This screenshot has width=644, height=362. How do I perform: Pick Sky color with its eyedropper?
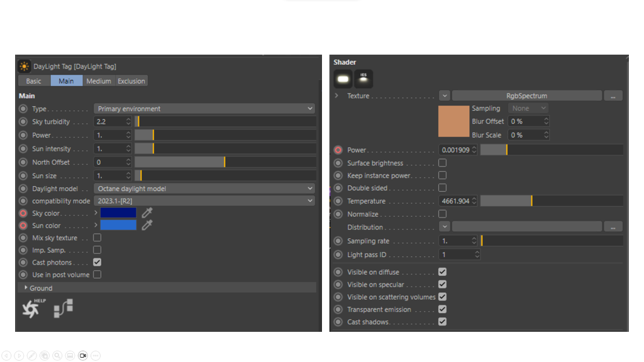click(147, 213)
